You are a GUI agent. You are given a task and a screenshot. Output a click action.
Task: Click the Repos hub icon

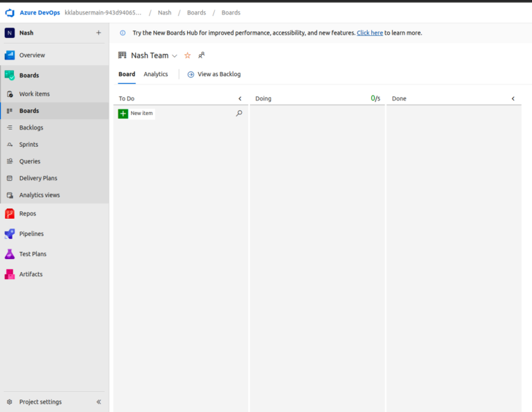[x=10, y=214]
